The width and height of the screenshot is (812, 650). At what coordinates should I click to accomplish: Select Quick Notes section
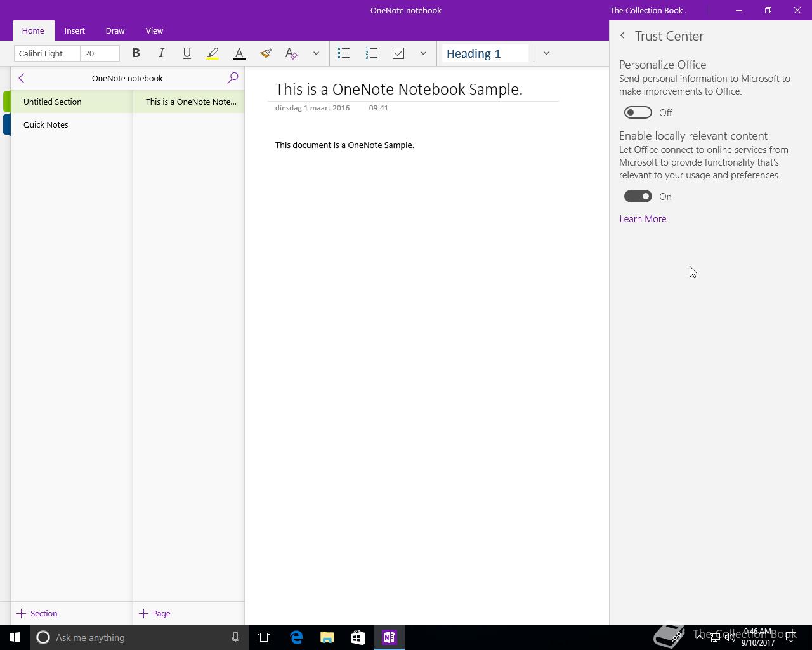71,124
